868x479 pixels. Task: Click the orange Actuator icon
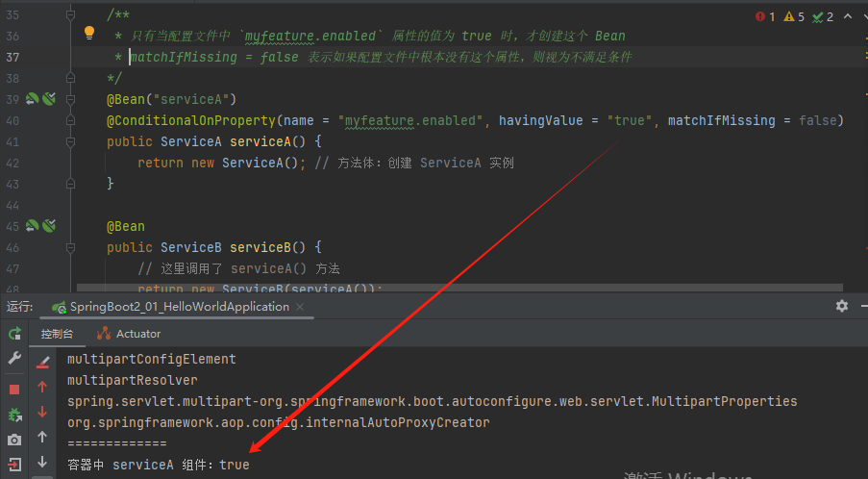coord(104,333)
